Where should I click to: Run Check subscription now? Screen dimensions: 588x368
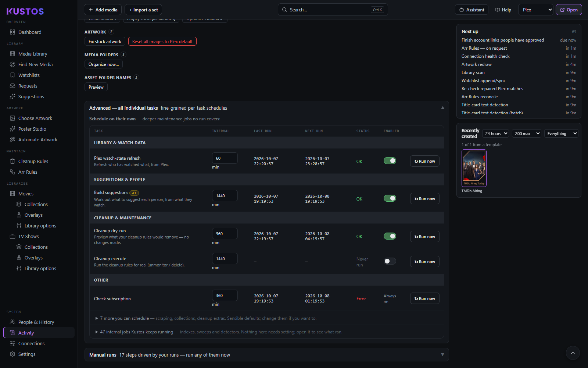pos(424,298)
